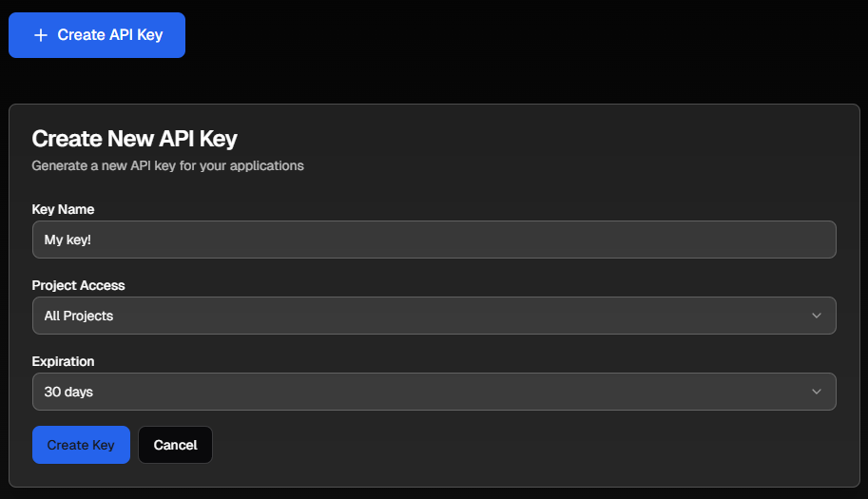Viewport: 868px width, 499px height.
Task: Click the 'My key!' text in the field
Action: click(68, 240)
